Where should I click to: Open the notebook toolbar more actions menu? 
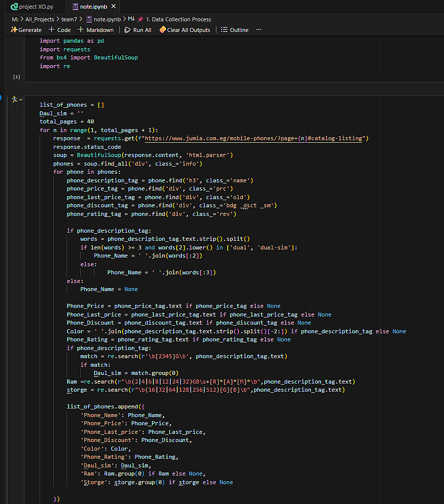click(259, 30)
